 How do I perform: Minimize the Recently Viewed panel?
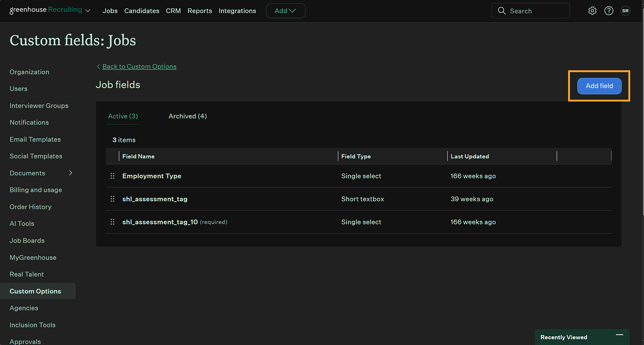pos(620,335)
